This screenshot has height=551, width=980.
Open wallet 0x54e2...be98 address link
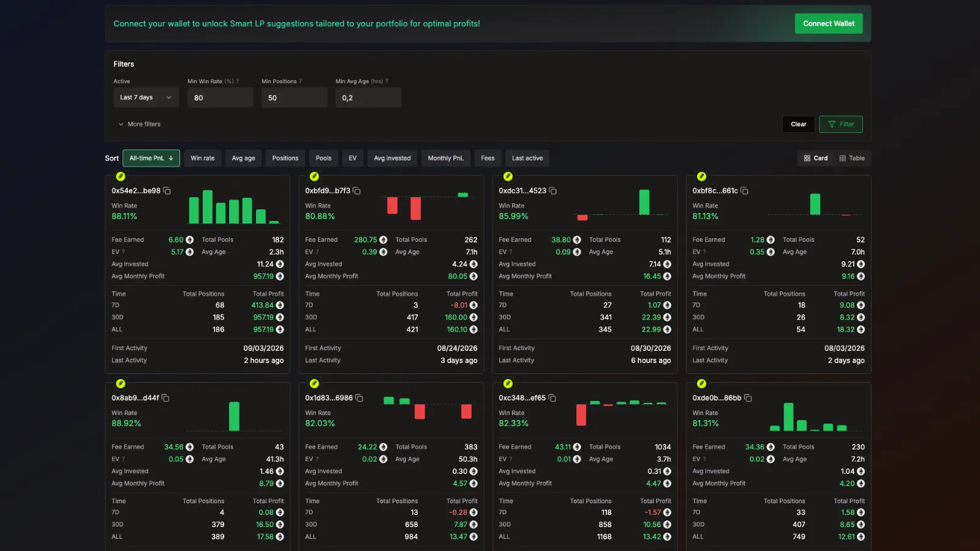pos(136,191)
